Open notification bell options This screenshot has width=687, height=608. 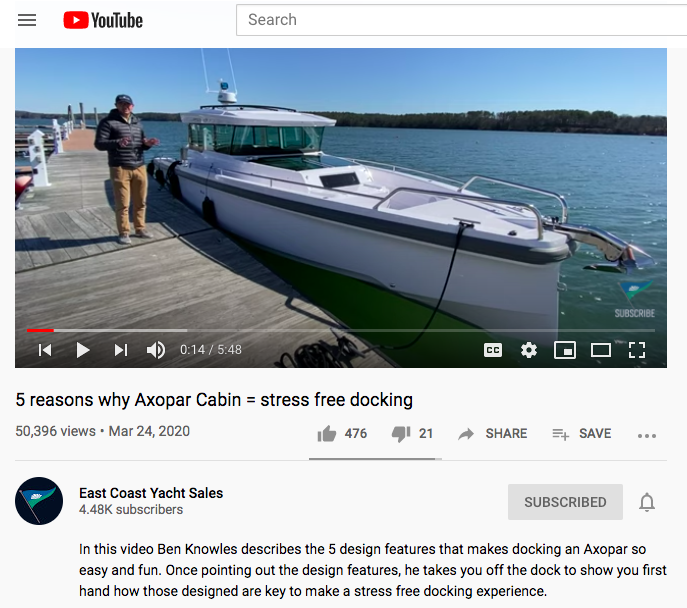pos(647,502)
